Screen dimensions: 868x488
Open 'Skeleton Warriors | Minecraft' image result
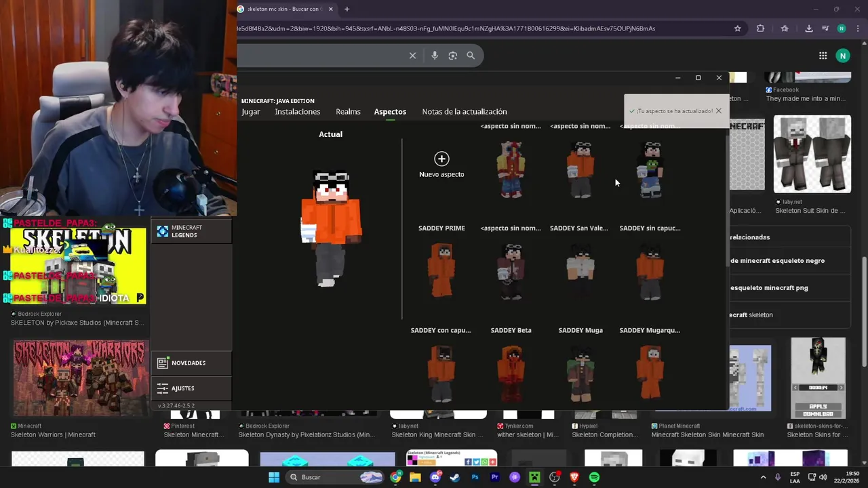(x=53, y=434)
